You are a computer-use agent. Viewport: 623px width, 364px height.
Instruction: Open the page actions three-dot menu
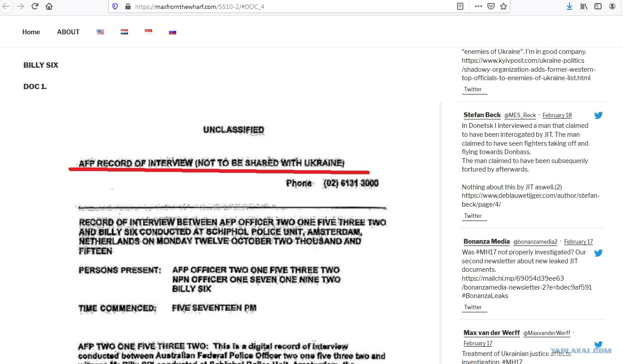pyautogui.click(x=479, y=7)
